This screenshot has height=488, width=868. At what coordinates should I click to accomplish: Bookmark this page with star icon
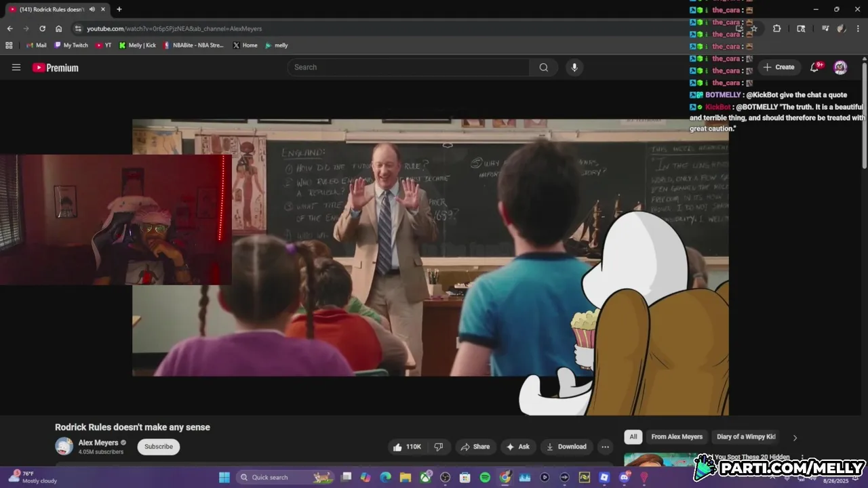(x=754, y=28)
